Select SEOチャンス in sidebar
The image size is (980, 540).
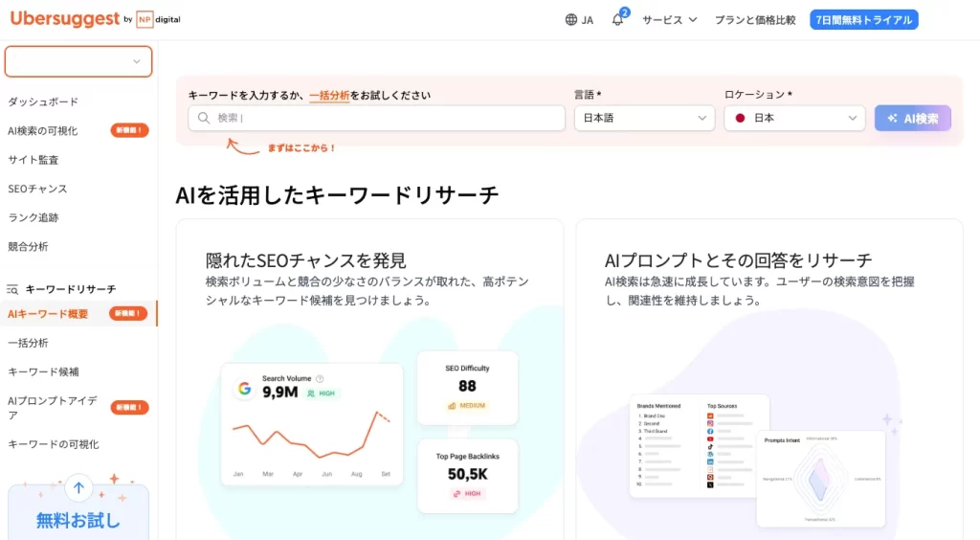[37, 188]
